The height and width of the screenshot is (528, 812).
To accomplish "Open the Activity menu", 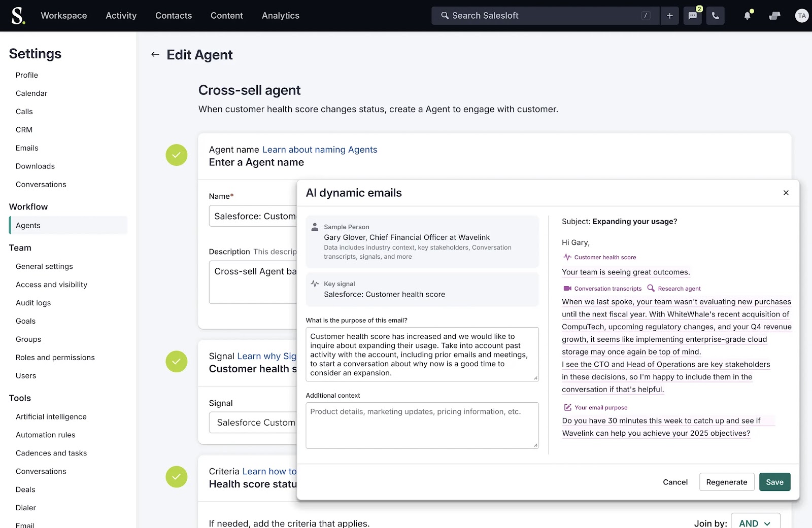I will [x=121, y=16].
